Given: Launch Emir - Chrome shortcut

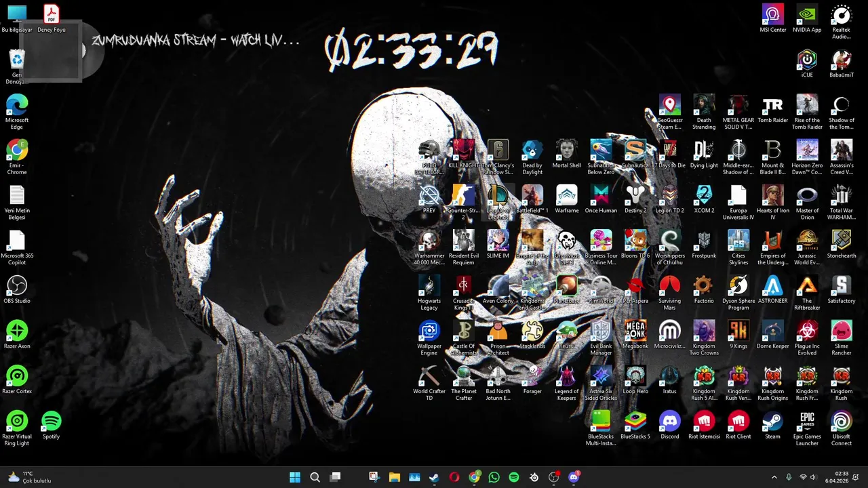Looking at the screenshot, I should [x=17, y=157].
